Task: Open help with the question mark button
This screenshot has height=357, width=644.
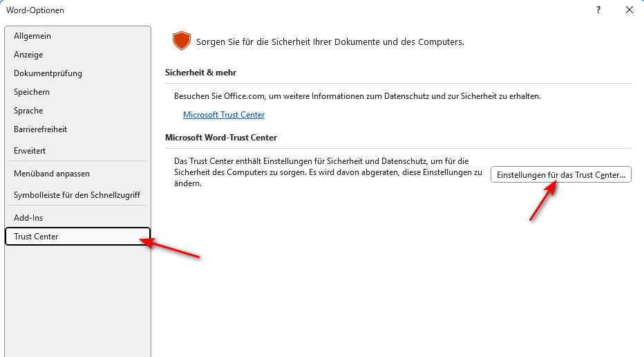Action: (x=598, y=10)
